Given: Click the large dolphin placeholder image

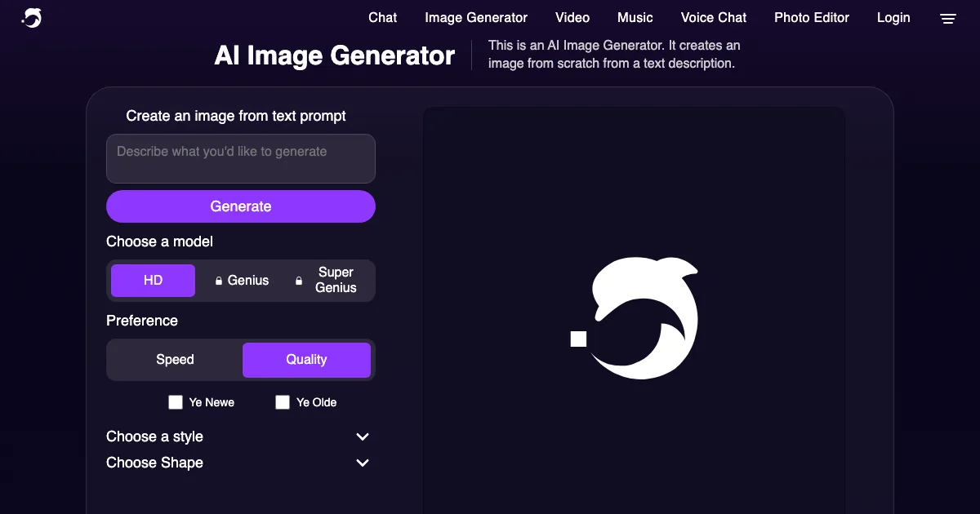Looking at the screenshot, I should pyautogui.click(x=635, y=318).
